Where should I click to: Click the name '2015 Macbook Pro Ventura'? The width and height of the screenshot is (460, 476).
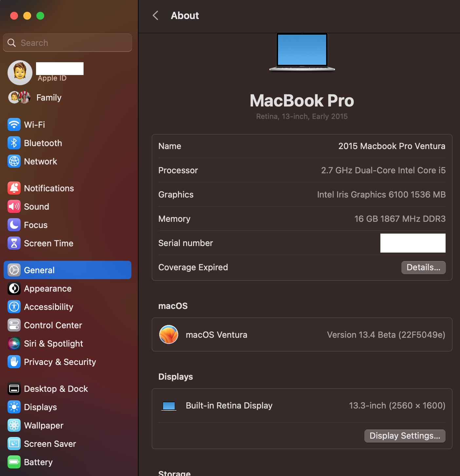(x=392, y=146)
